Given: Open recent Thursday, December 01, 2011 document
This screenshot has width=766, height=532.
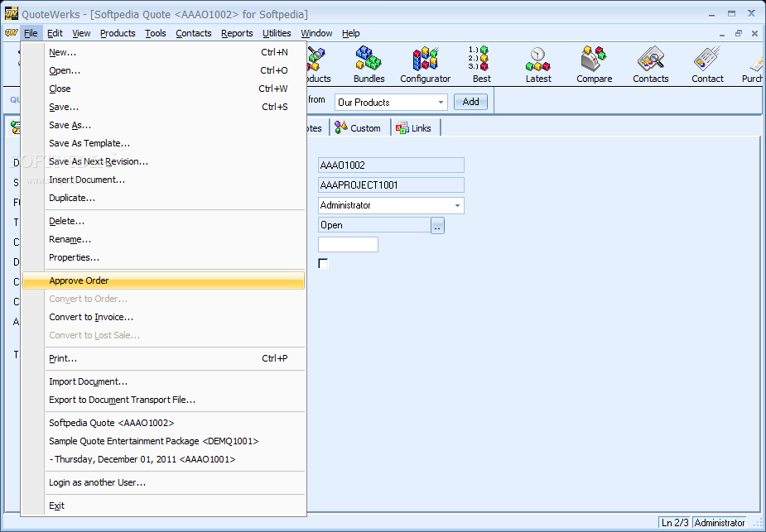Looking at the screenshot, I should [163, 459].
